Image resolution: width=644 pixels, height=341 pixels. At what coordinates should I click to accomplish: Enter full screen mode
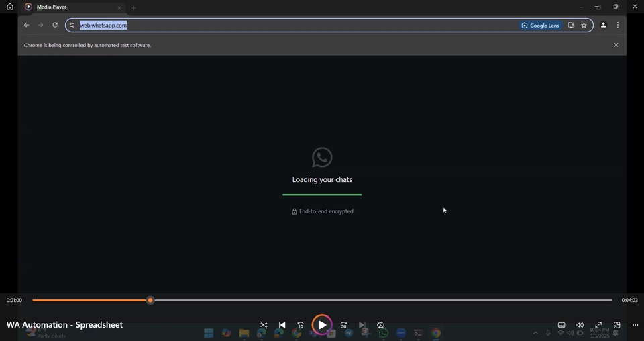point(598,325)
